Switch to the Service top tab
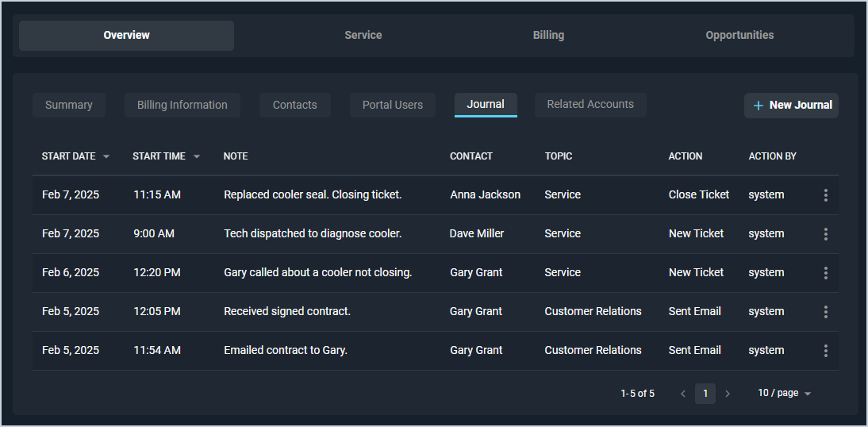The width and height of the screenshot is (868, 427). click(363, 36)
